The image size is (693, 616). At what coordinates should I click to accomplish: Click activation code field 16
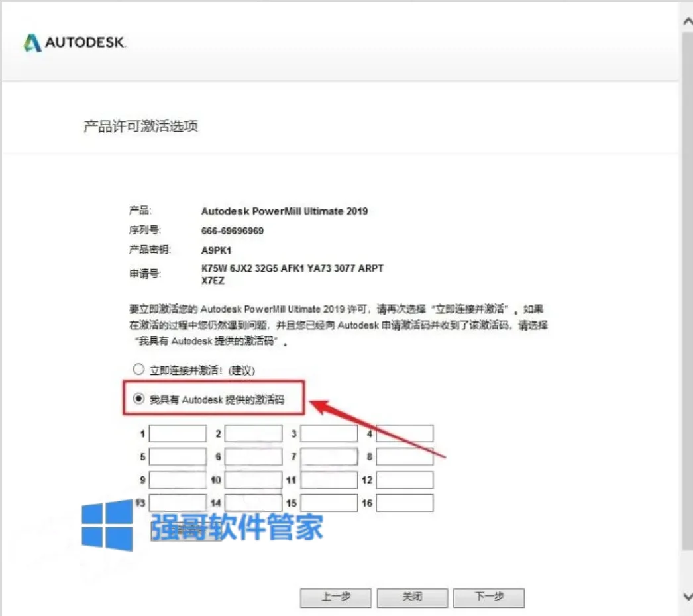coord(405,503)
